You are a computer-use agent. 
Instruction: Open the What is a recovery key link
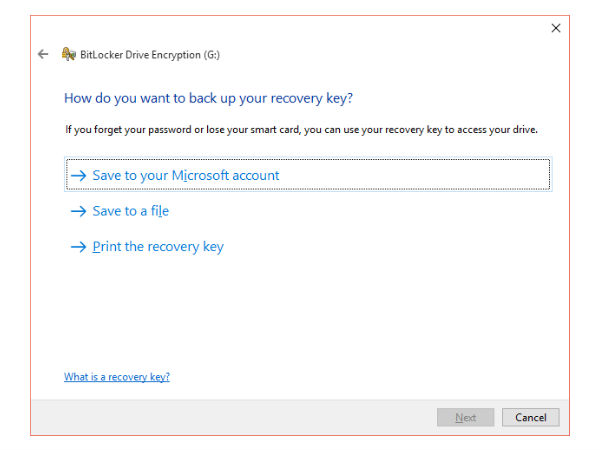pyautogui.click(x=116, y=377)
